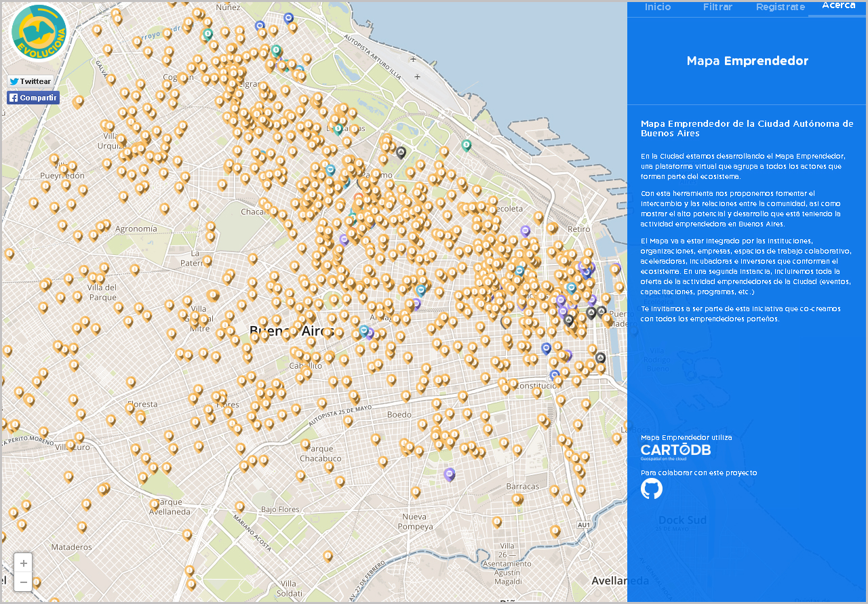
Task: Select purple marker north-west of Barracas
Action: 450,474
